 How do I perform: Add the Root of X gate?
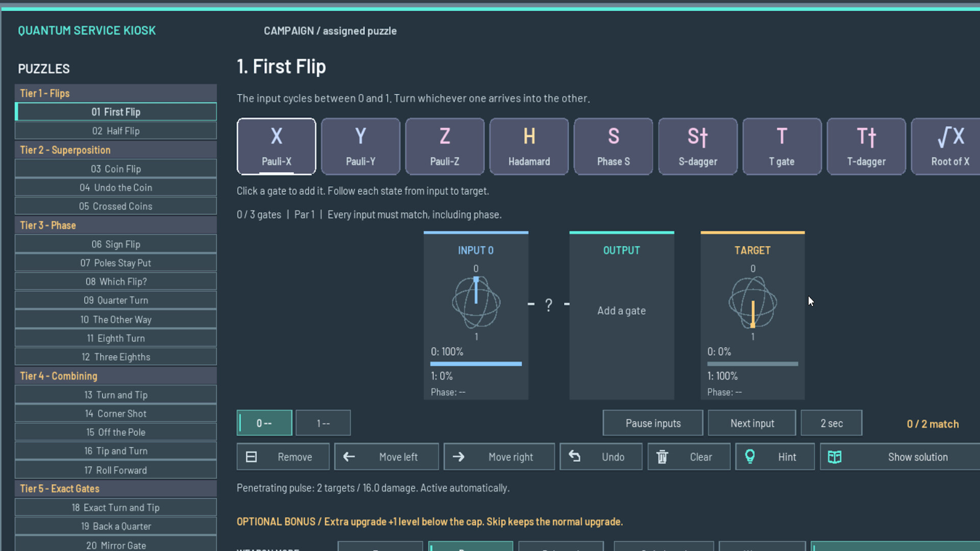(x=946, y=146)
